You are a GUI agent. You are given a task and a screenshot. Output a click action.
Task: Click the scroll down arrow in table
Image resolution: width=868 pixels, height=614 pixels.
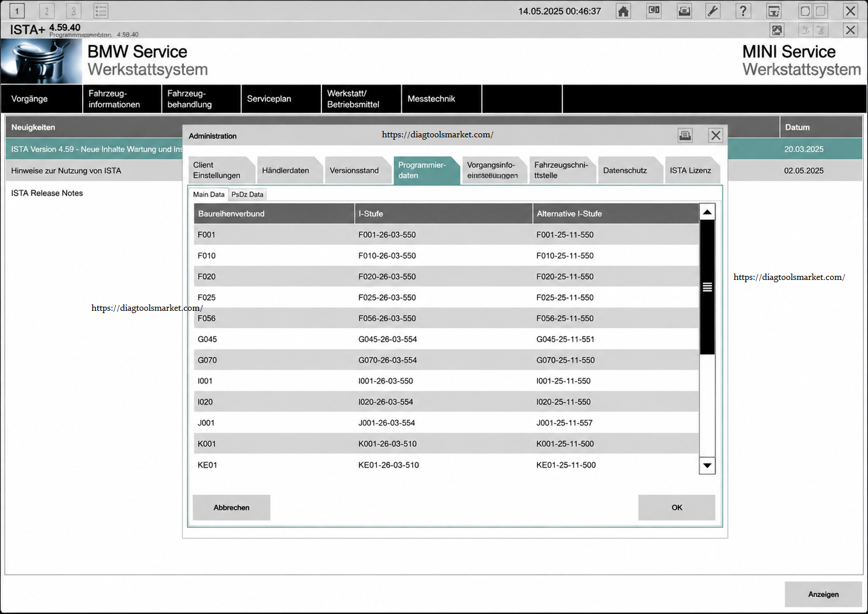(x=707, y=465)
